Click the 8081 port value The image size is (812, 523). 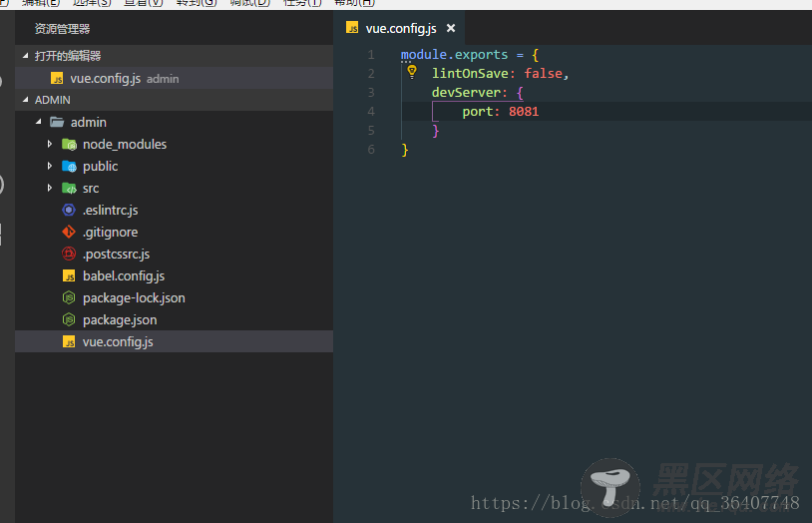click(524, 112)
